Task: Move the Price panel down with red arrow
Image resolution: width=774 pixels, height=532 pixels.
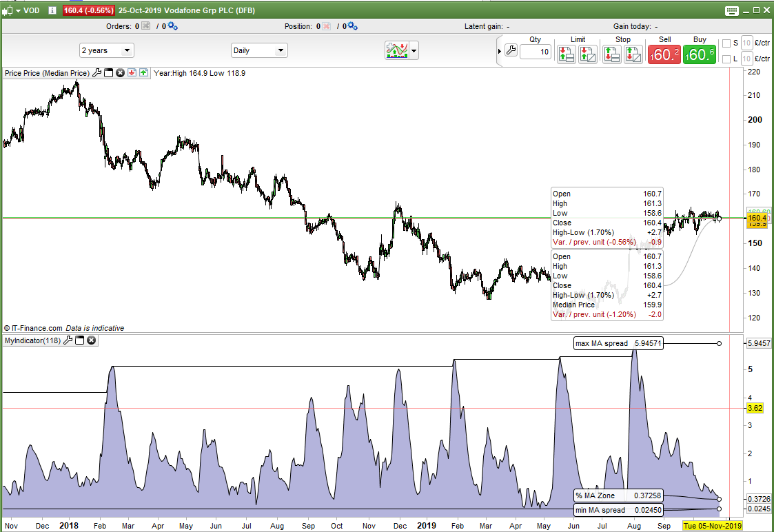Action: [x=132, y=73]
